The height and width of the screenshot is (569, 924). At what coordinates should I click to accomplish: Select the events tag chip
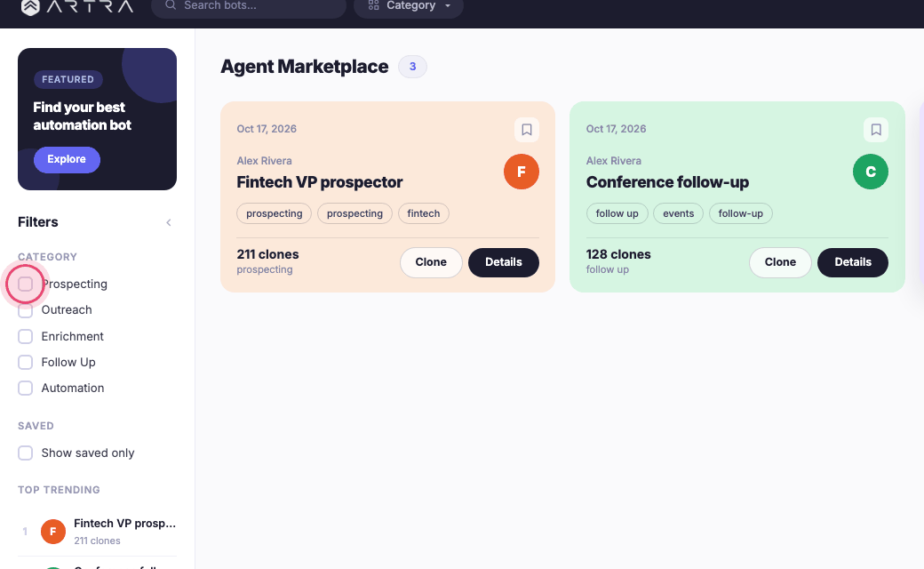pyautogui.click(x=678, y=213)
